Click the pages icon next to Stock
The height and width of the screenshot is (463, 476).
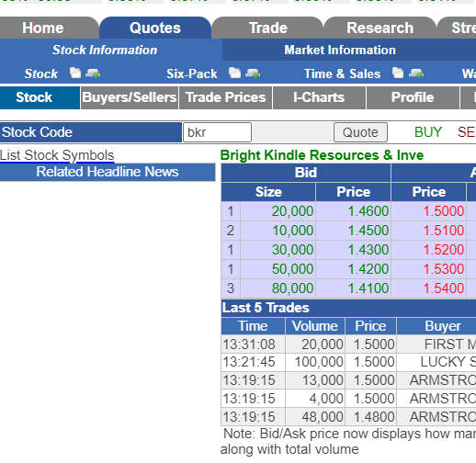tap(75, 73)
